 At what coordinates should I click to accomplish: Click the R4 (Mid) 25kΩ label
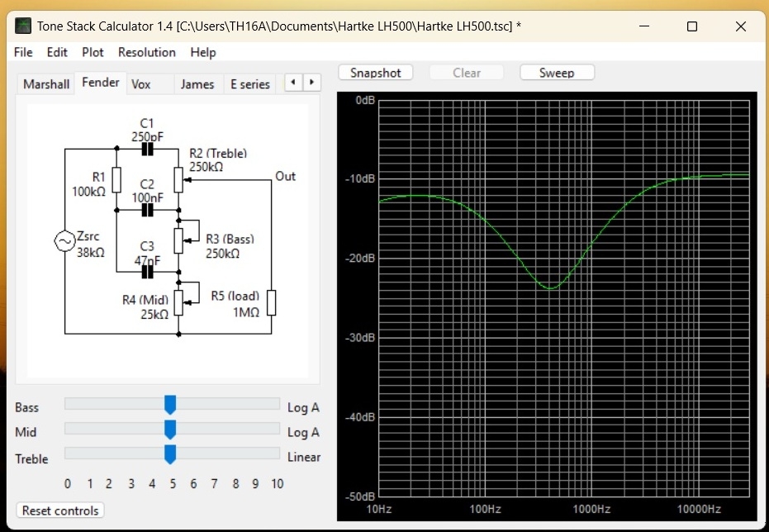point(145,307)
